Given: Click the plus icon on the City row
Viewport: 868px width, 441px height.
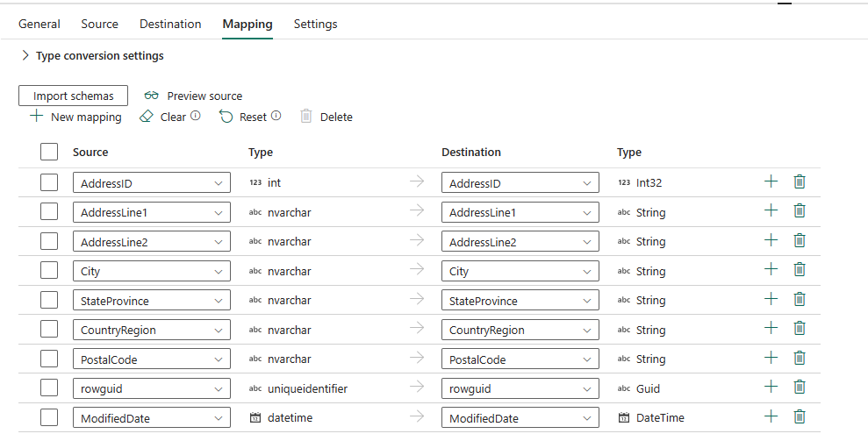Looking at the screenshot, I should coord(771,270).
